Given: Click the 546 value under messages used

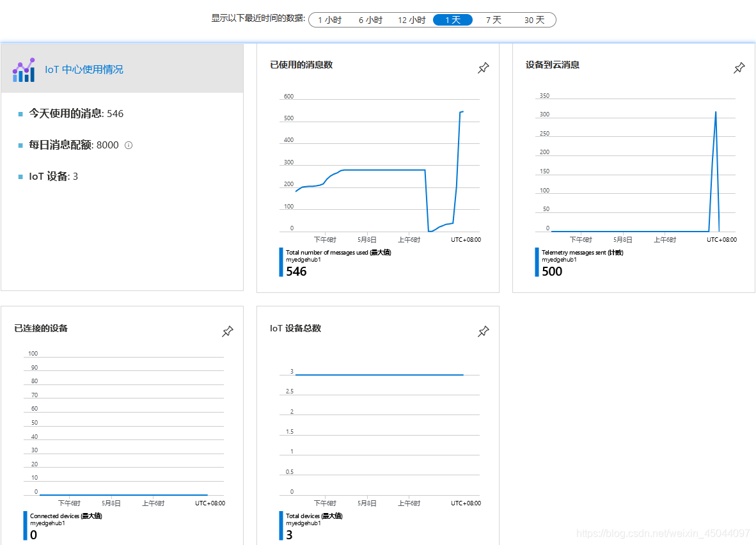Looking at the screenshot, I should pyautogui.click(x=297, y=271).
